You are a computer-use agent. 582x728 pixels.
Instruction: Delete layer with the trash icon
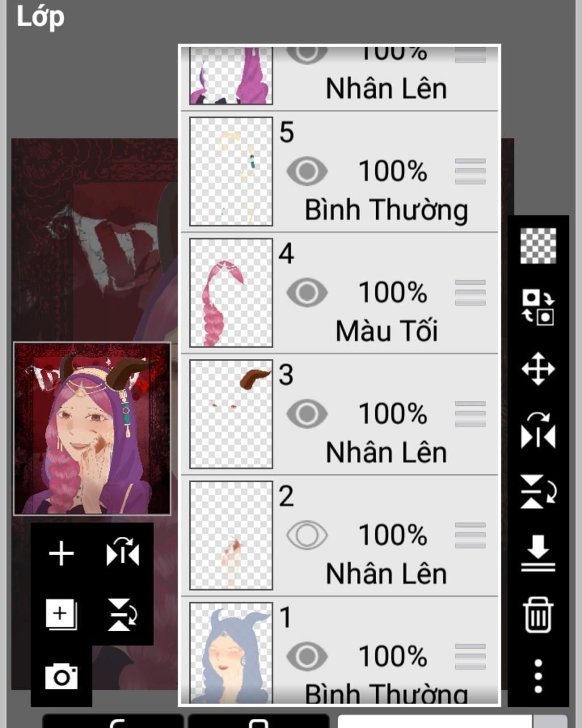[x=538, y=615]
